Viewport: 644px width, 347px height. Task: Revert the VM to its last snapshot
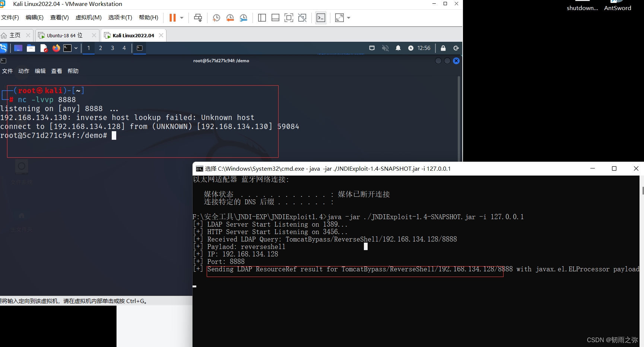click(x=230, y=18)
